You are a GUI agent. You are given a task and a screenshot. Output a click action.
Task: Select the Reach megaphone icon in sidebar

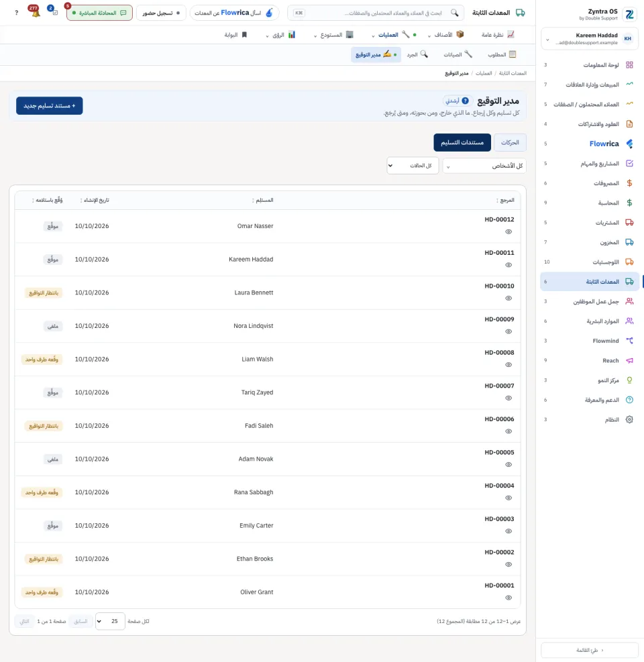coord(629,361)
